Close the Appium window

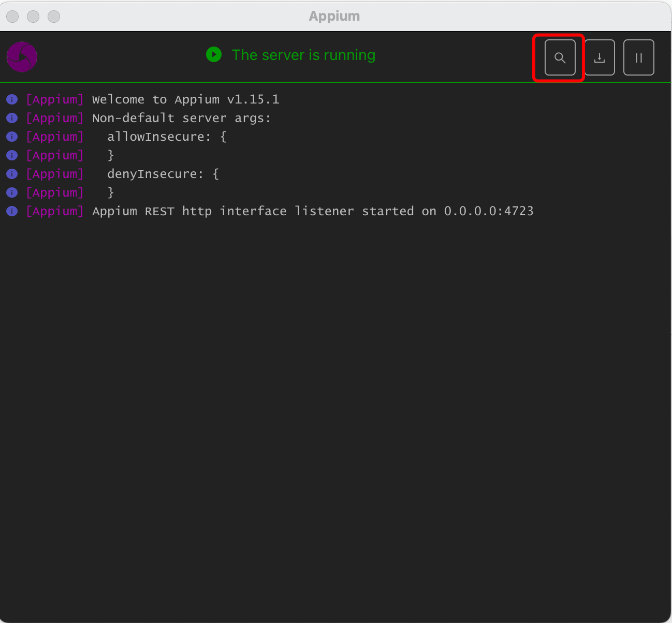(12, 17)
